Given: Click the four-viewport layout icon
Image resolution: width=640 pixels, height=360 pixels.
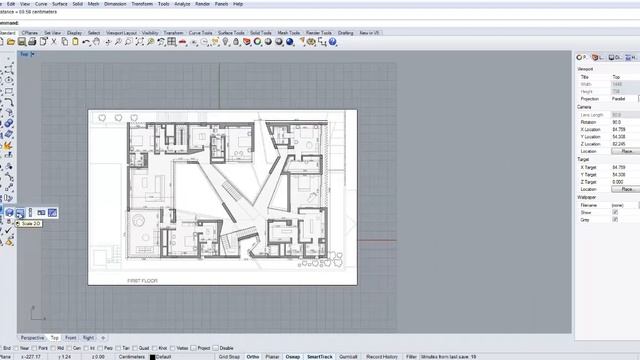Looking at the screenshot, I should tap(172, 42).
